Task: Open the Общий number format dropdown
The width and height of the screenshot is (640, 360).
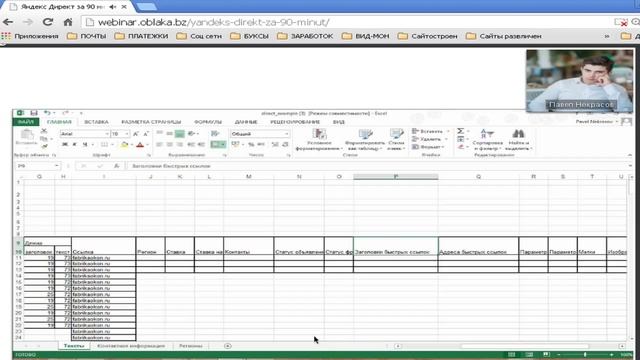Action: pos(287,134)
